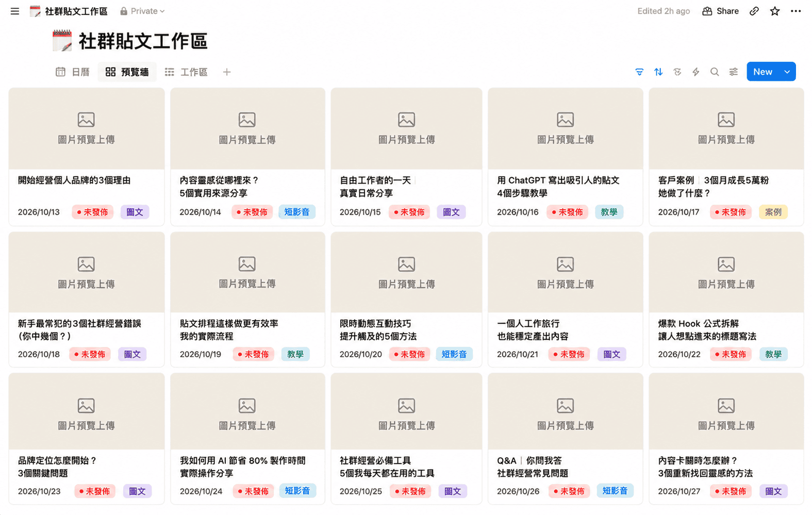The height and width of the screenshot is (515, 812).
Task: Select the 預覽牆 gallery view tab
Action: 127,72
